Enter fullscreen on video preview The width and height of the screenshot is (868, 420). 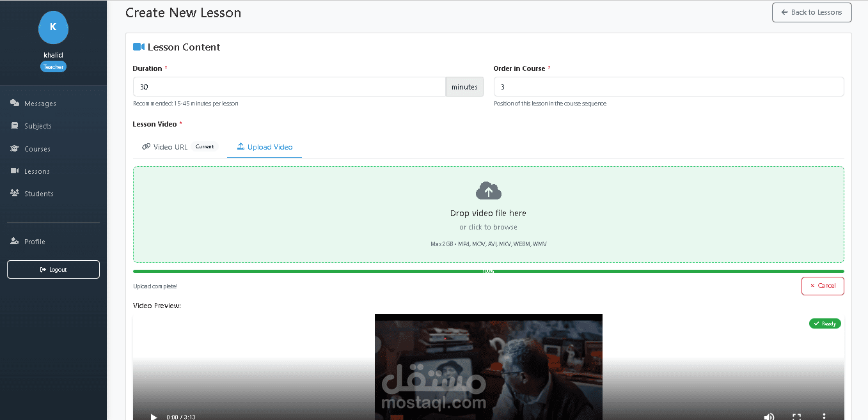(x=797, y=417)
